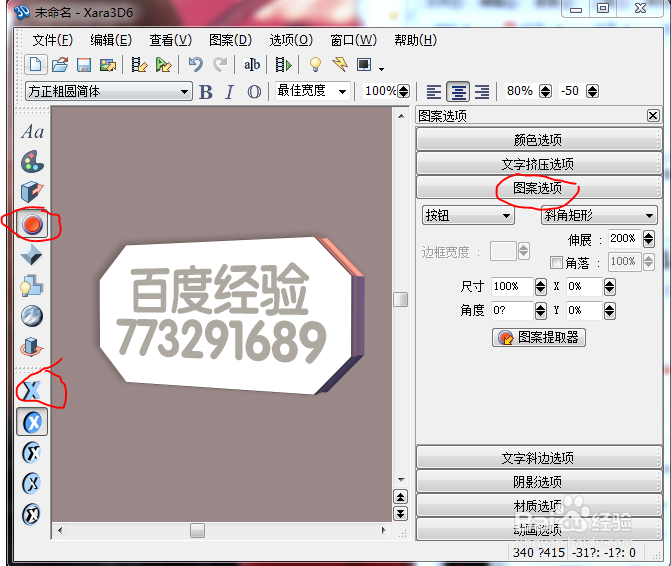
Task: Click the horizontal scrollbar thumb
Action: (x=197, y=530)
